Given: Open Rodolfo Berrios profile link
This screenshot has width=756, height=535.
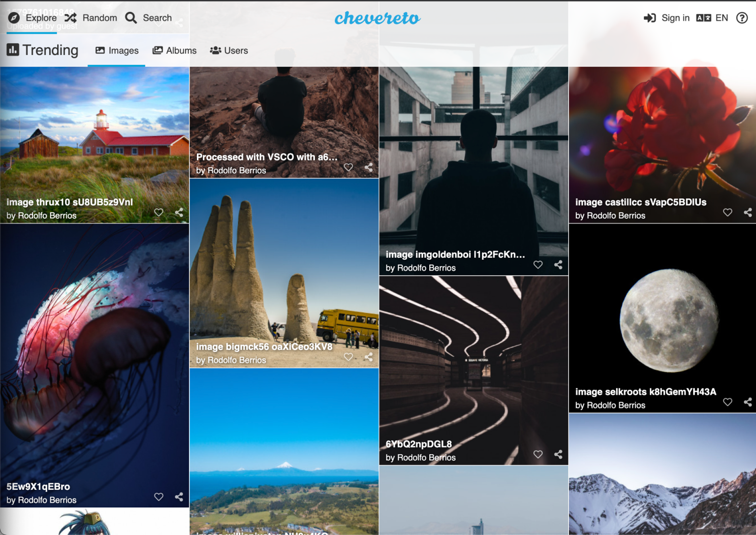Looking at the screenshot, I should click(46, 216).
